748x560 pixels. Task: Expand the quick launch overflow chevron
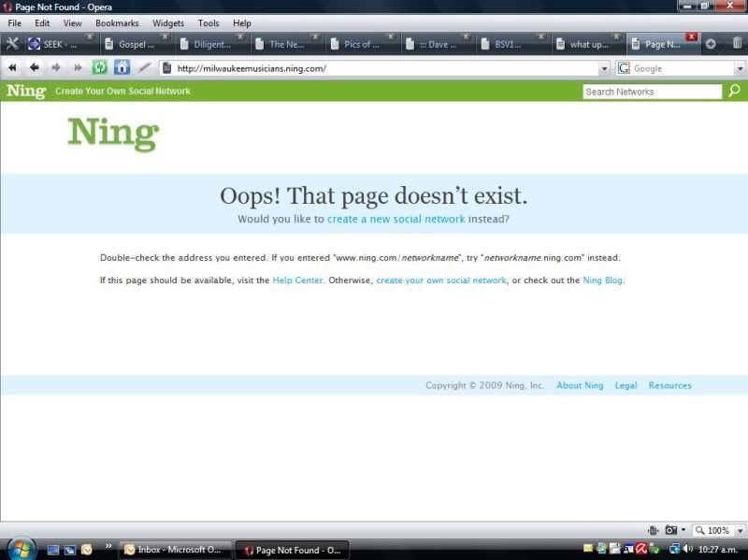[x=108, y=546]
